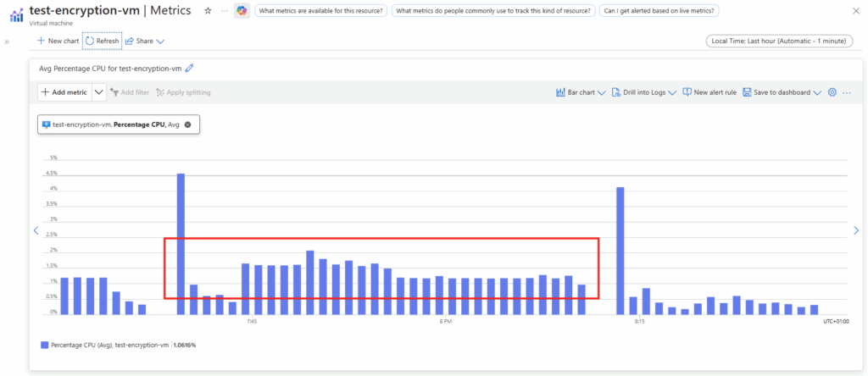Open chart settings gear icon
The width and height of the screenshot is (868, 376).
coord(832,92)
